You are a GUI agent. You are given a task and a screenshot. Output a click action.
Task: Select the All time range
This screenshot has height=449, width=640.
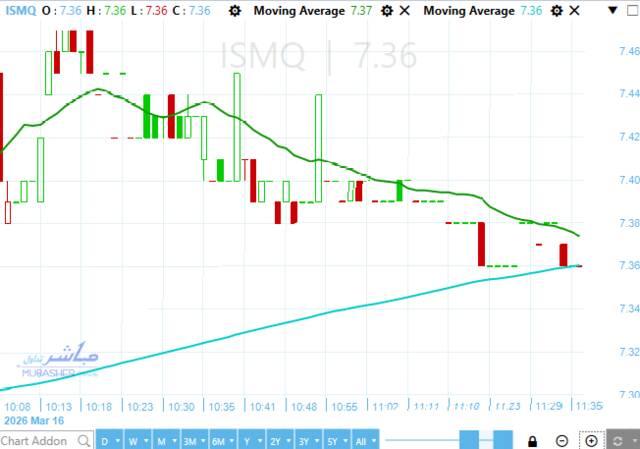pos(361,440)
